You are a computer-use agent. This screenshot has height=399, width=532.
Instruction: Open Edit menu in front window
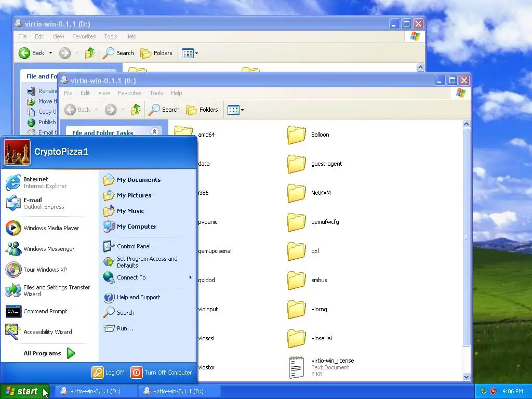(85, 93)
